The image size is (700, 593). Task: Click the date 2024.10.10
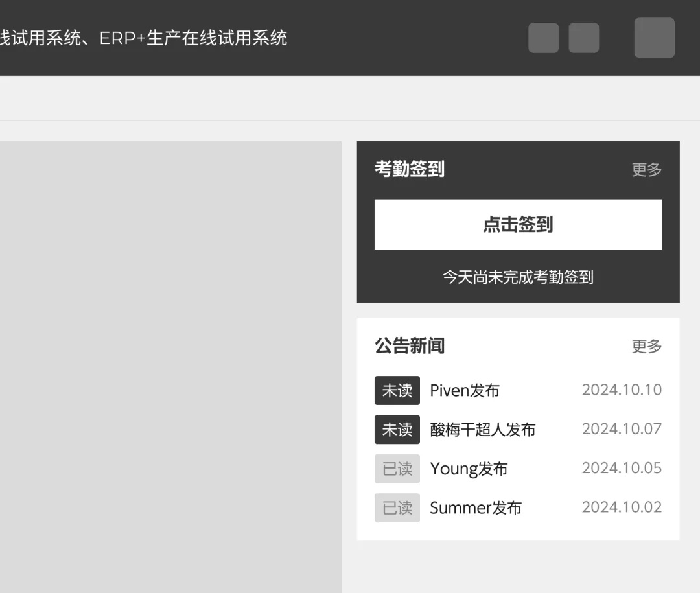pos(622,390)
